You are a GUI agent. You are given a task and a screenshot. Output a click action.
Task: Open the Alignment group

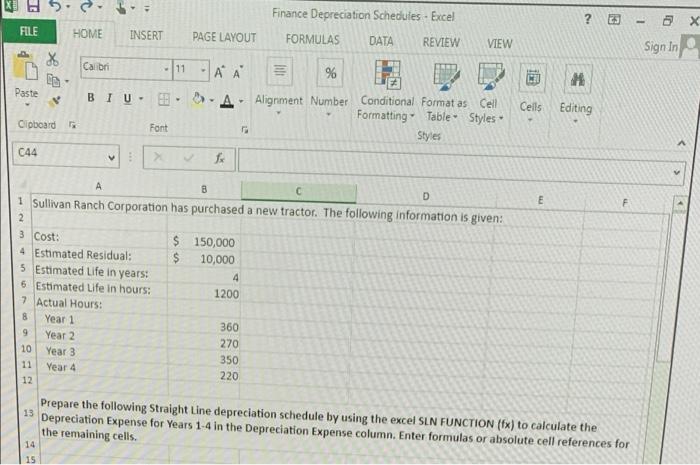click(x=279, y=87)
